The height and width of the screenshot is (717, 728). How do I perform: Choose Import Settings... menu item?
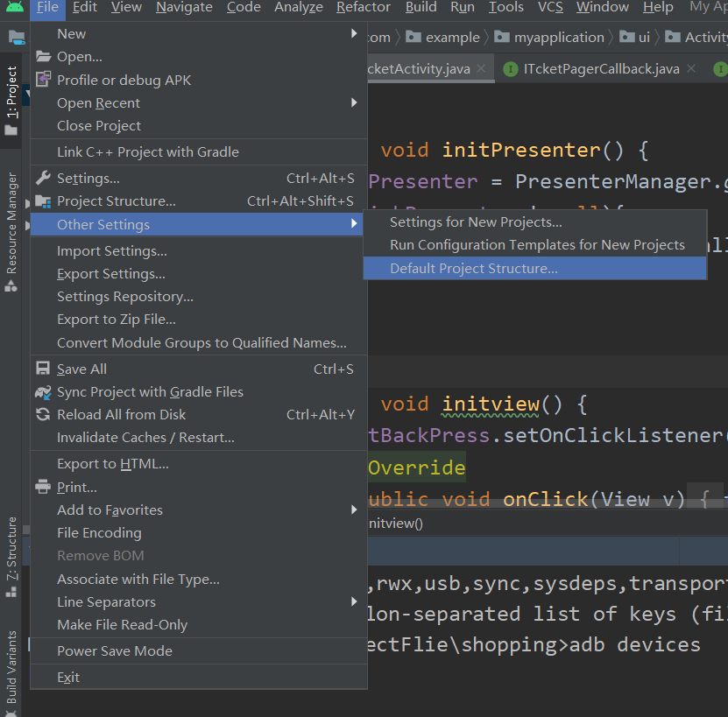coord(199,251)
